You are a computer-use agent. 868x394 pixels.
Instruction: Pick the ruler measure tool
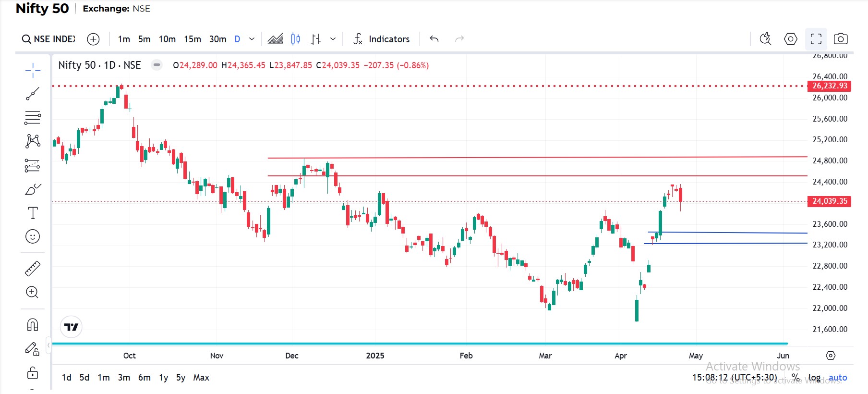tap(33, 269)
